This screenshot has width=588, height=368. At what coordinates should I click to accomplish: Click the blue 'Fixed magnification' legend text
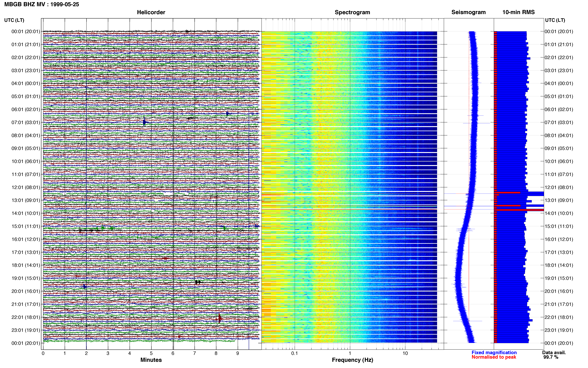(494, 352)
